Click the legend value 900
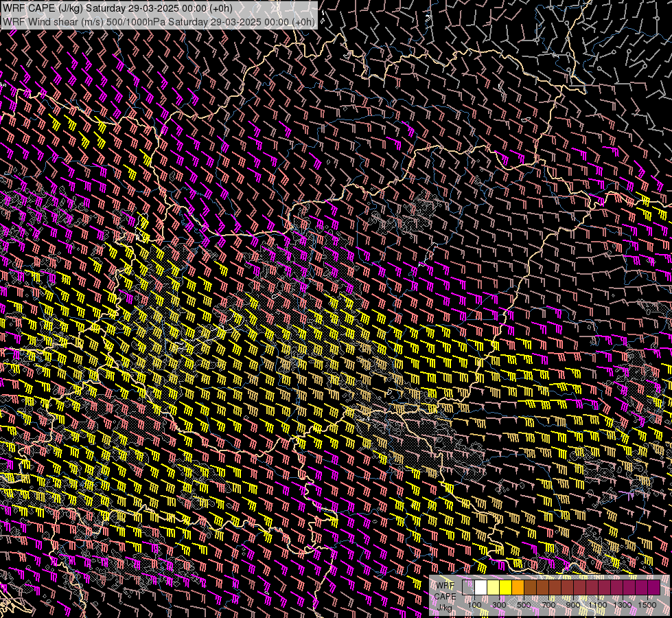This screenshot has width=672, height=618. [573, 605]
